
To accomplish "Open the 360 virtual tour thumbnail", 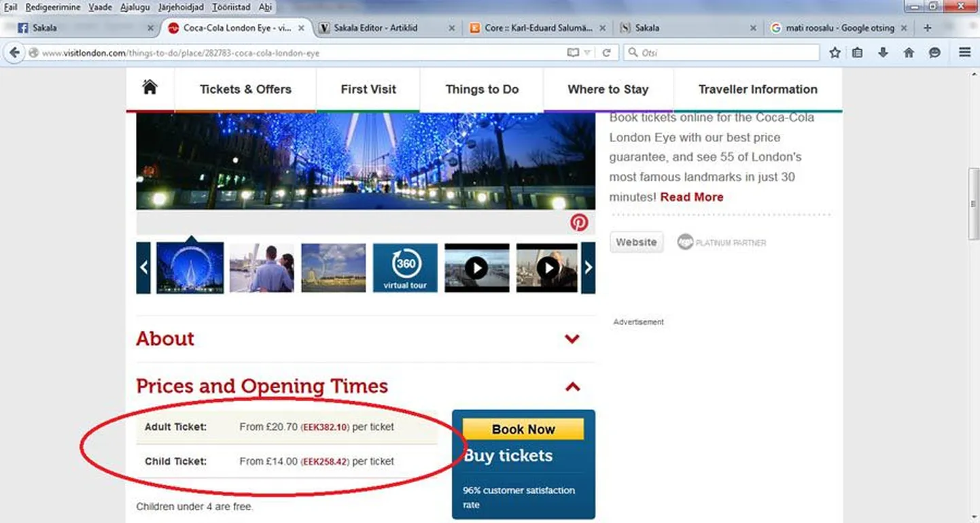I will click(405, 268).
